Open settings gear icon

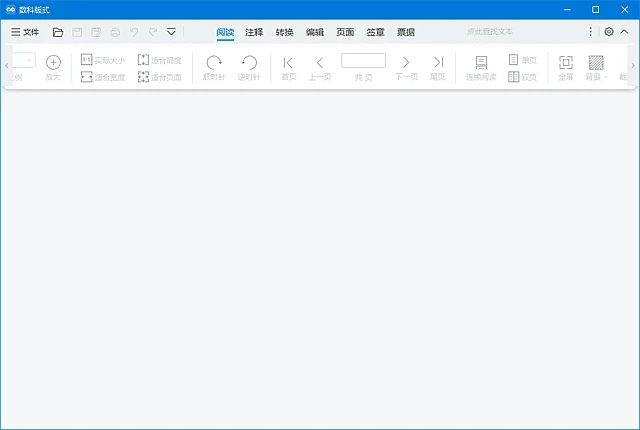(x=609, y=32)
